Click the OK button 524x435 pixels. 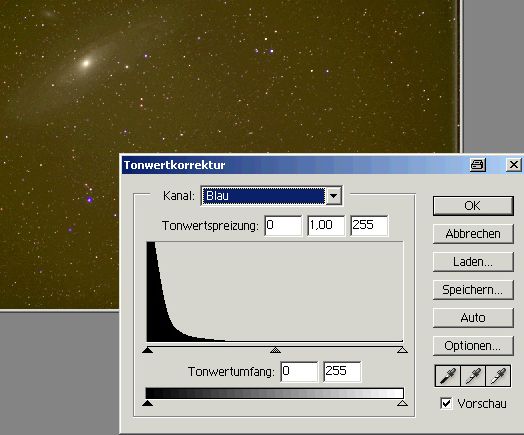[x=473, y=206]
